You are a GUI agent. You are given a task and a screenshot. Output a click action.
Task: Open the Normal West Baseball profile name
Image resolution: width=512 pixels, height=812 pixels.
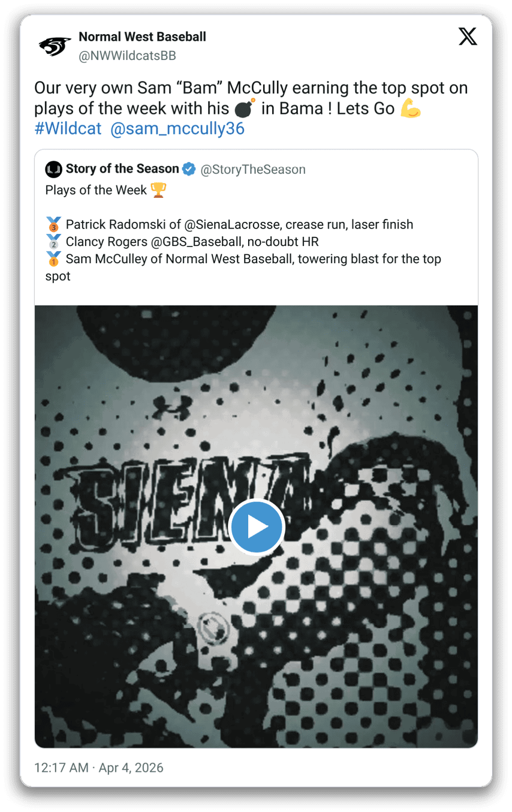[142, 37]
